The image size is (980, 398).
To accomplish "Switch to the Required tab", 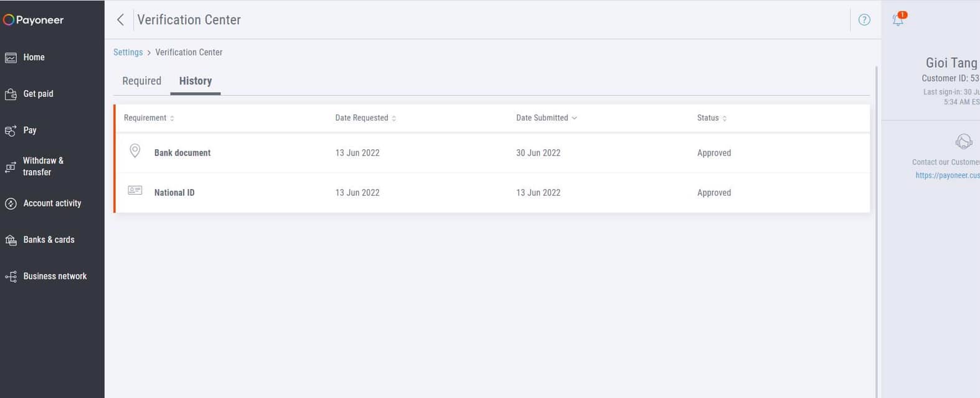I will 141,81.
